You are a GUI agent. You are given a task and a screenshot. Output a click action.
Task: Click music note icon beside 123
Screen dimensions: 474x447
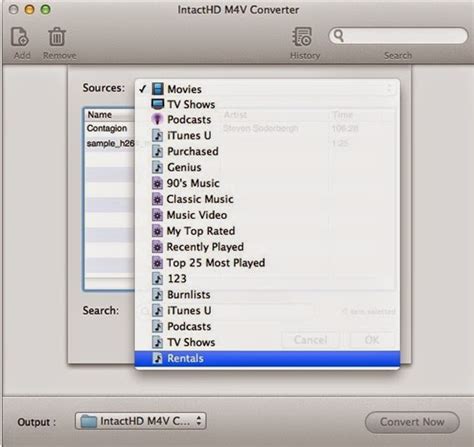(x=158, y=279)
